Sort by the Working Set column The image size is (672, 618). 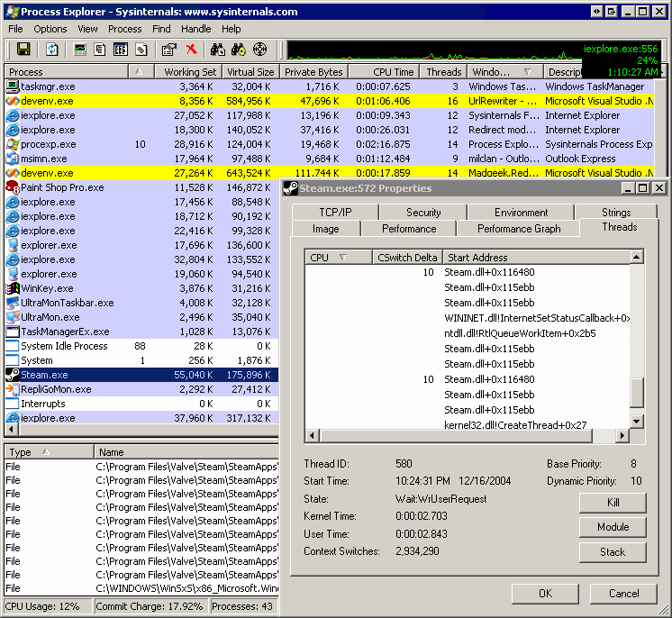pos(188,72)
